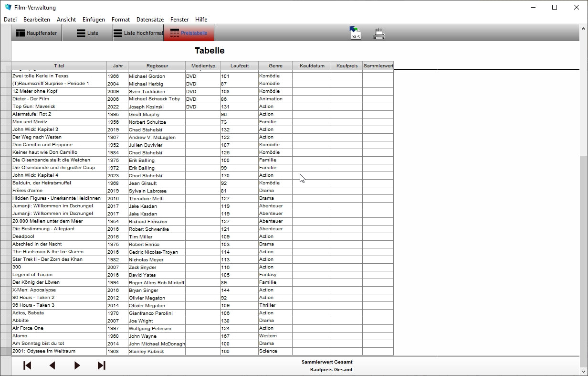The image size is (588, 376).
Task: Go to next record arrow
Action: (x=77, y=365)
